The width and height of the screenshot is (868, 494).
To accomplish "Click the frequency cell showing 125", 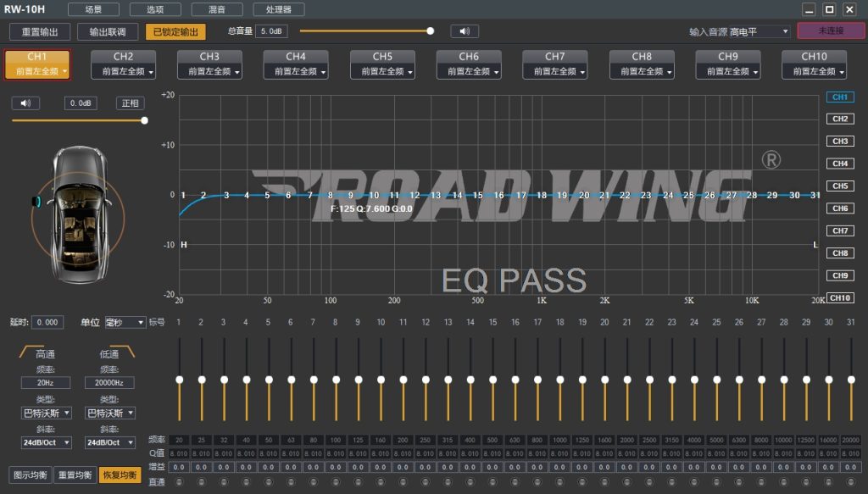I will 359,440.
